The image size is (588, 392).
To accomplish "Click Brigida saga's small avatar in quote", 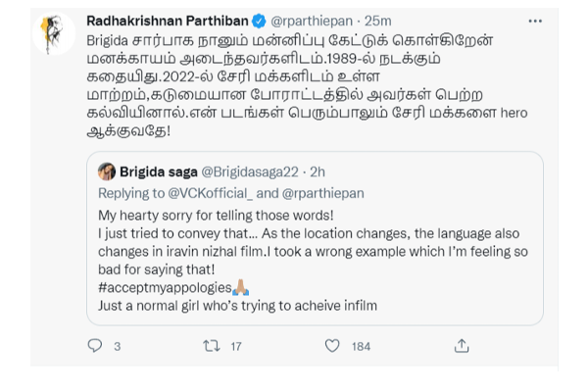I will [x=107, y=171].
